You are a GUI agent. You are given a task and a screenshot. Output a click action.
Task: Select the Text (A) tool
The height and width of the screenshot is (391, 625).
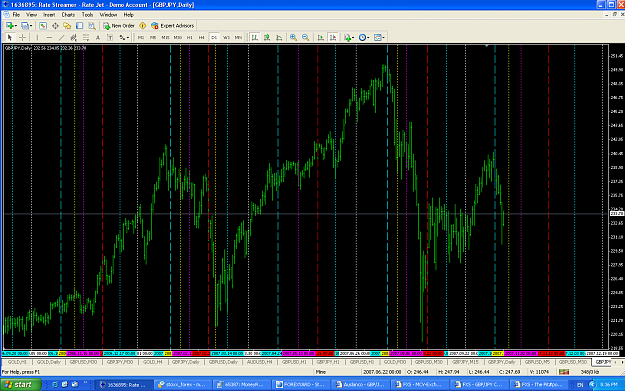click(98, 37)
